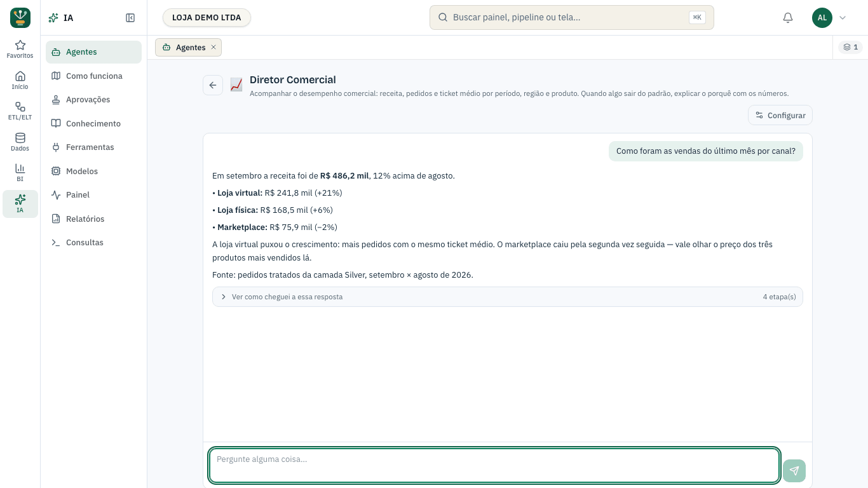Viewport: 868px width, 488px height.
Task: Open Favoritos in the left rail
Action: (20, 49)
